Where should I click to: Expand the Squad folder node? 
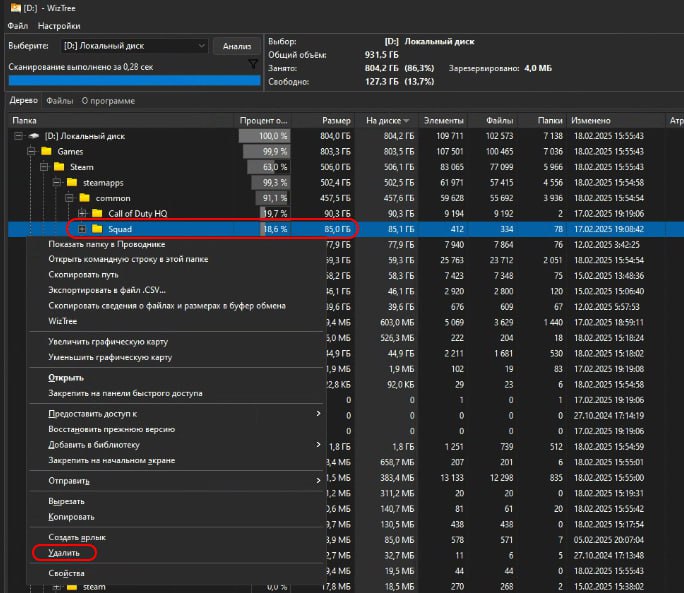[82, 229]
